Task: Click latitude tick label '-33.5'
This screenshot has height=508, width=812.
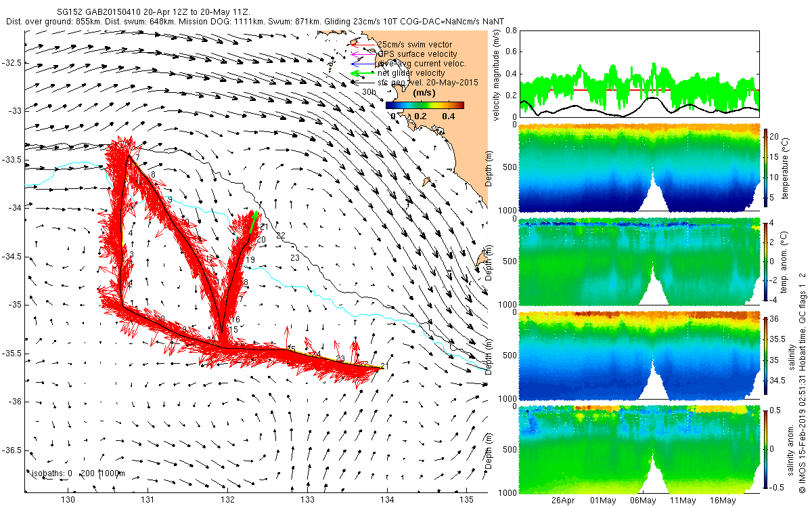Action: coord(12,159)
